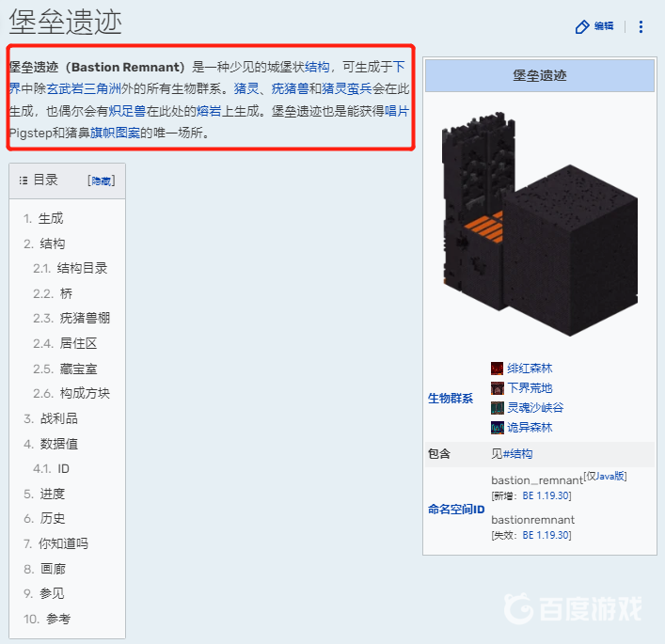The image size is (665, 644).
Task: Click the Soul Sand Valley (灵魂沙峡谷) biome icon
Action: [x=497, y=408]
